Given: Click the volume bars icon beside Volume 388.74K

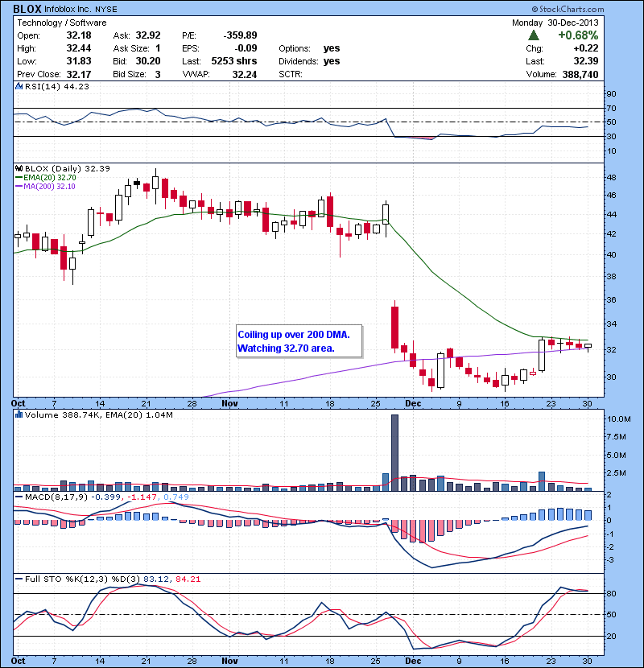Looking at the screenshot, I should click(x=19, y=414).
